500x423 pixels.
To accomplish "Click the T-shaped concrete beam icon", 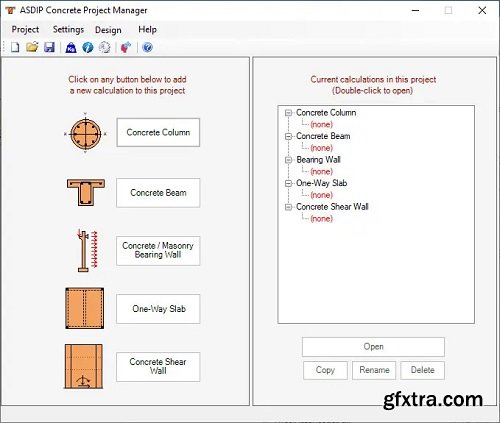I will pyautogui.click(x=86, y=192).
